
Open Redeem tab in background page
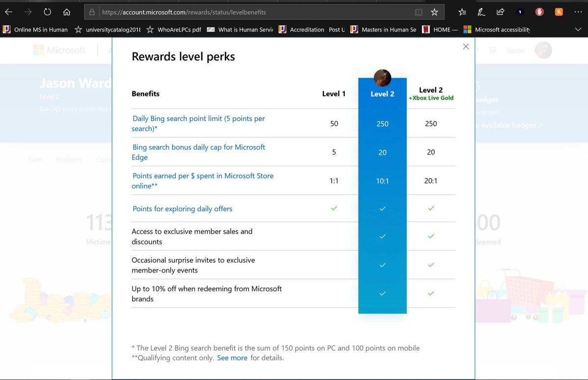tap(69, 159)
